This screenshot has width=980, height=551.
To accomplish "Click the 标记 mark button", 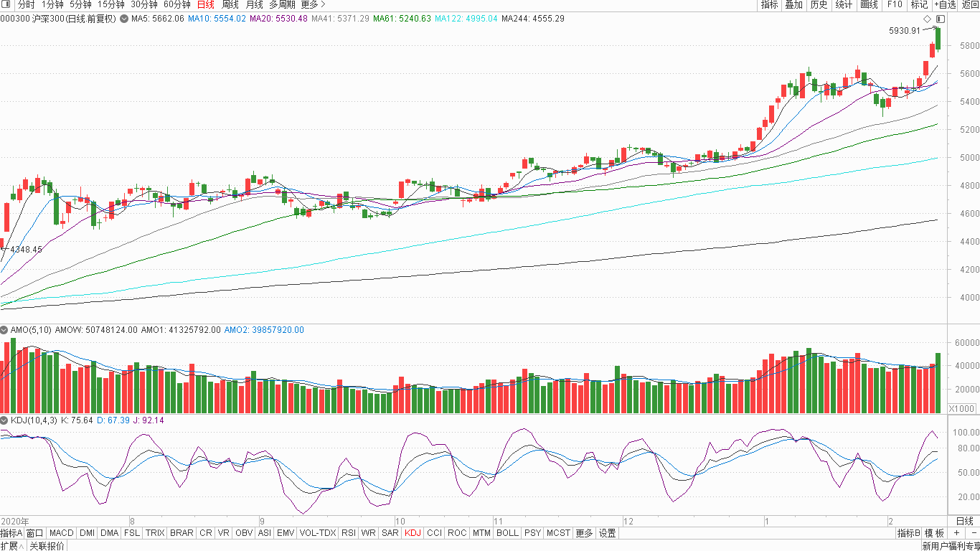I will [x=919, y=4].
